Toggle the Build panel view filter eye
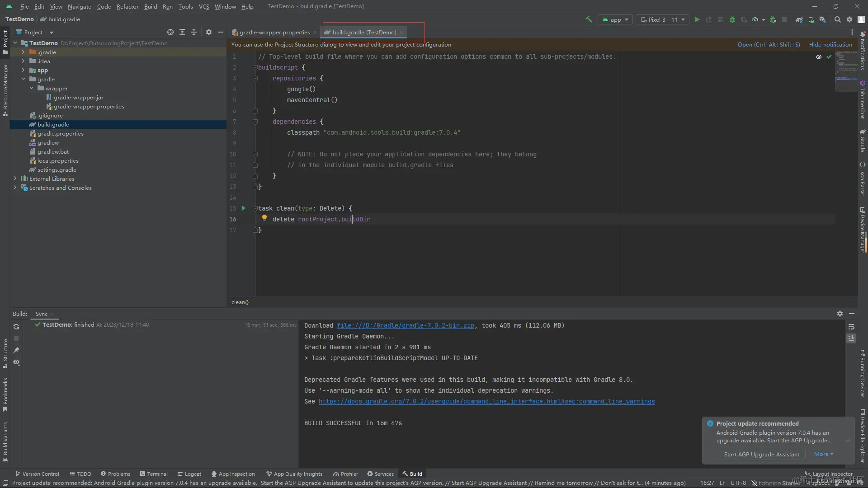 [x=16, y=362]
